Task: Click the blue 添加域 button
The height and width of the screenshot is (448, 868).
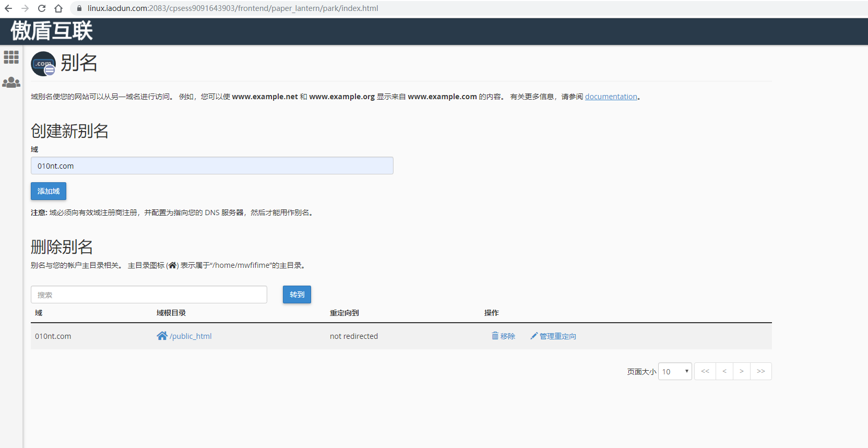Action: tap(49, 191)
